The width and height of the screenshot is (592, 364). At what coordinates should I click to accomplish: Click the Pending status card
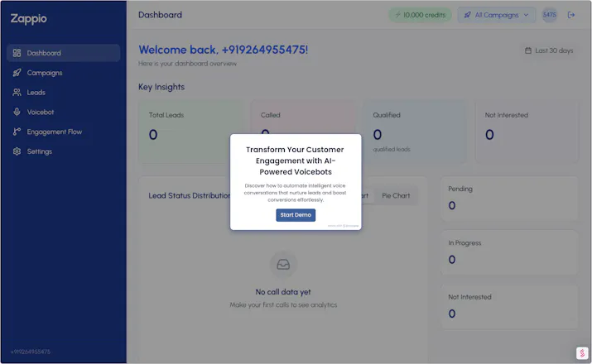coord(509,199)
